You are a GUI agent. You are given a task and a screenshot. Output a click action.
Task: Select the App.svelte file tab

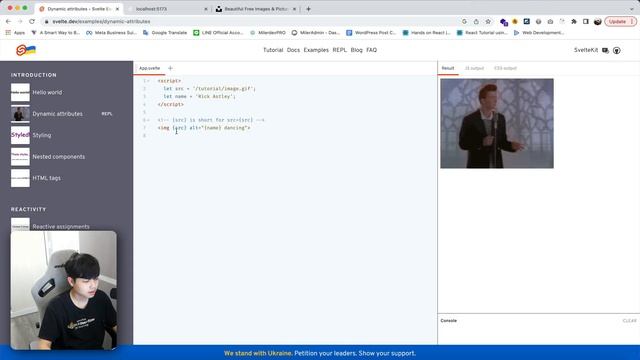[149, 68]
